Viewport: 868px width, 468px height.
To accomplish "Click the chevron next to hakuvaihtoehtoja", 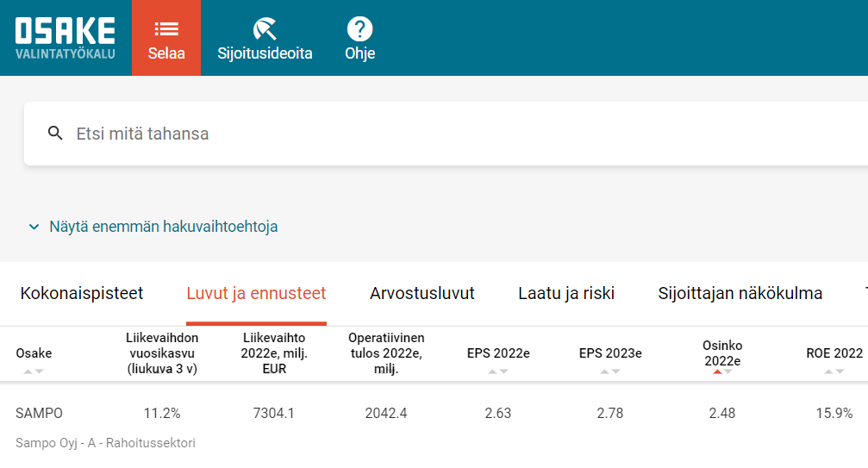I will pyautogui.click(x=34, y=227).
